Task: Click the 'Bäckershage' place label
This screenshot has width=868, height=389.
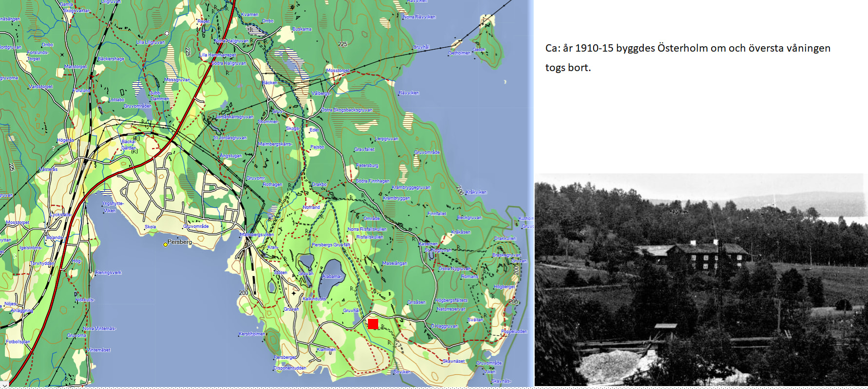Action: pos(111,59)
